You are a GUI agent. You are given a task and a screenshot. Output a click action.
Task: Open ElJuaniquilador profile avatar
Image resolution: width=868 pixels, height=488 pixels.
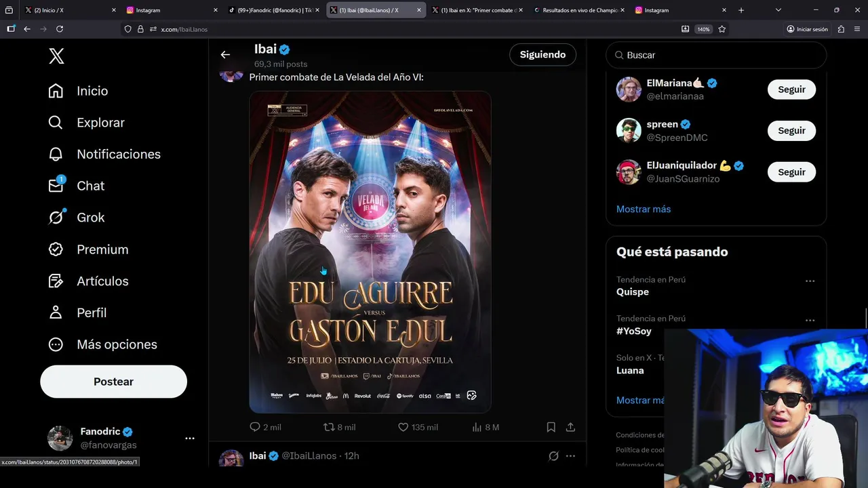click(x=629, y=172)
